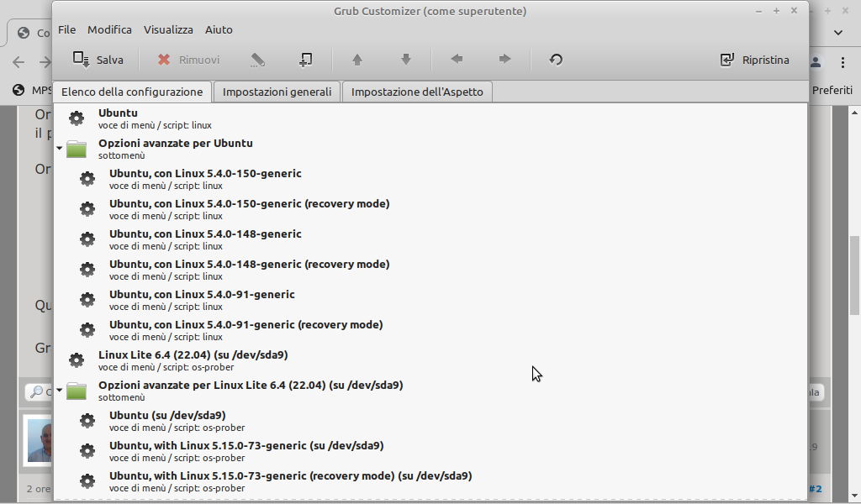This screenshot has height=504, width=861.
Task: Select Ubuntu, with Linux 5.15.0-73-generic (su /dev/sda9)
Action: point(430,451)
